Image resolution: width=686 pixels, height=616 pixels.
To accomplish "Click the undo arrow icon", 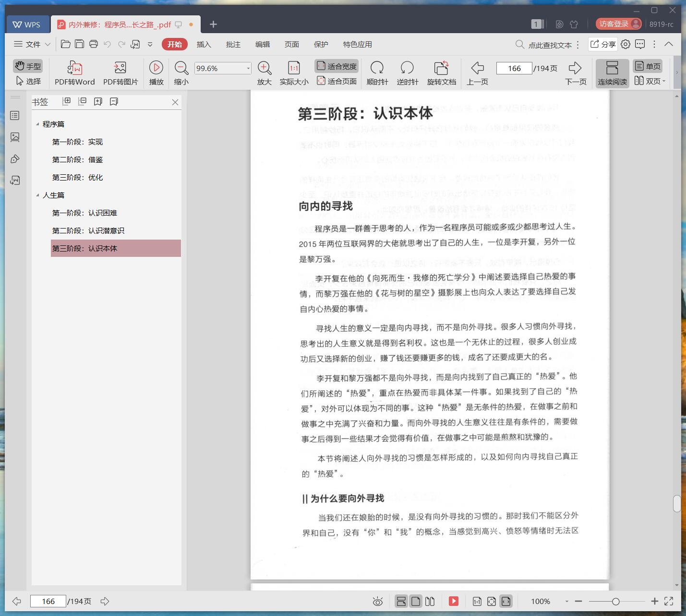I will [x=108, y=44].
